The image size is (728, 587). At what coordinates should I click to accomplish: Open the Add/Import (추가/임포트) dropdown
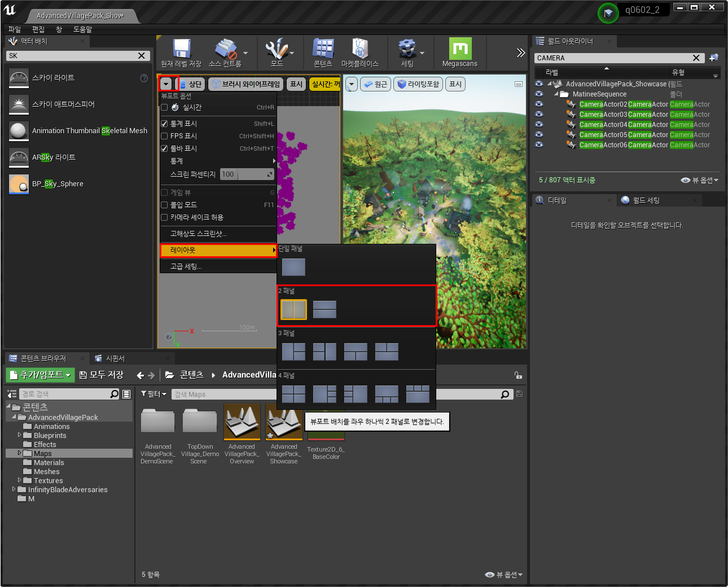tap(41, 375)
